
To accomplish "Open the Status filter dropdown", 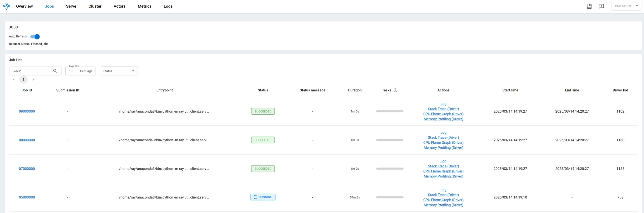I will click(x=119, y=71).
